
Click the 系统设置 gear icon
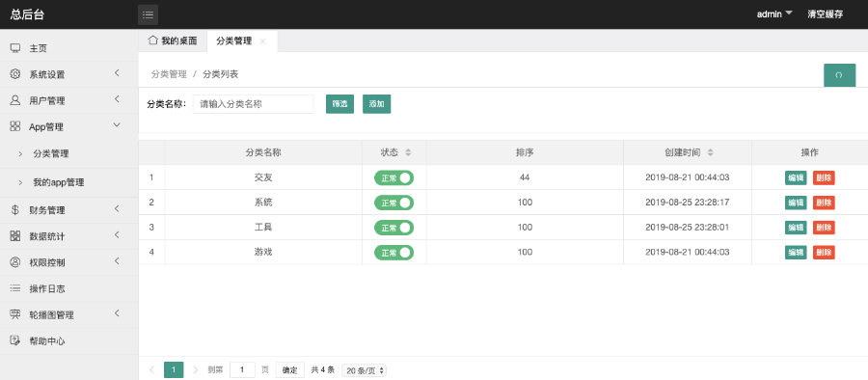(x=15, y=74)
